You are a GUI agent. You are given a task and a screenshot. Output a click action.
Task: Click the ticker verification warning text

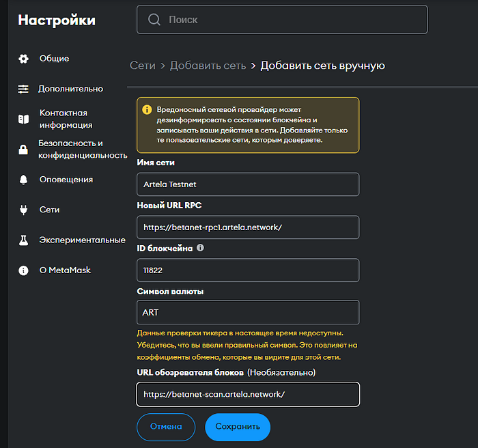[x=247, y=345]
